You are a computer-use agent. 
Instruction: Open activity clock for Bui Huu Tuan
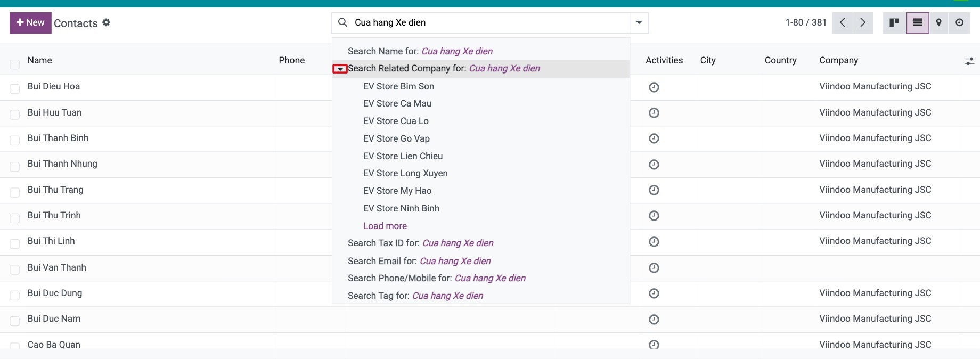(654, 113)
